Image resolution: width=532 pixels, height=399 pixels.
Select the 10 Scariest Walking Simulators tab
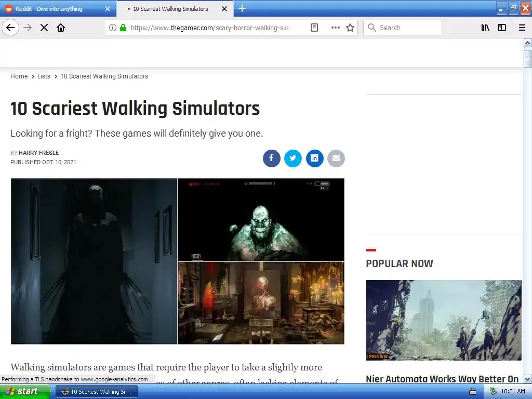tap(170, 9)
